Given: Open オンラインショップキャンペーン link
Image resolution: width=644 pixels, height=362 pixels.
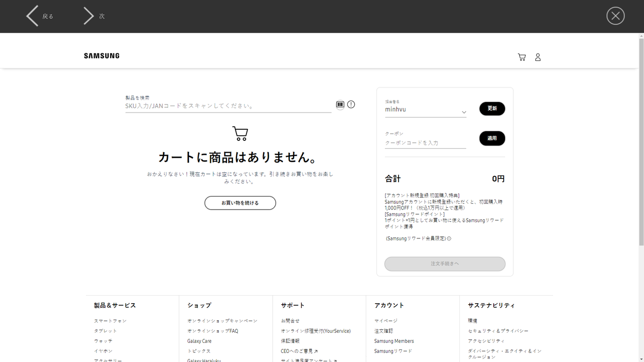Looking at the screenshot, I should tap(222, 321).
